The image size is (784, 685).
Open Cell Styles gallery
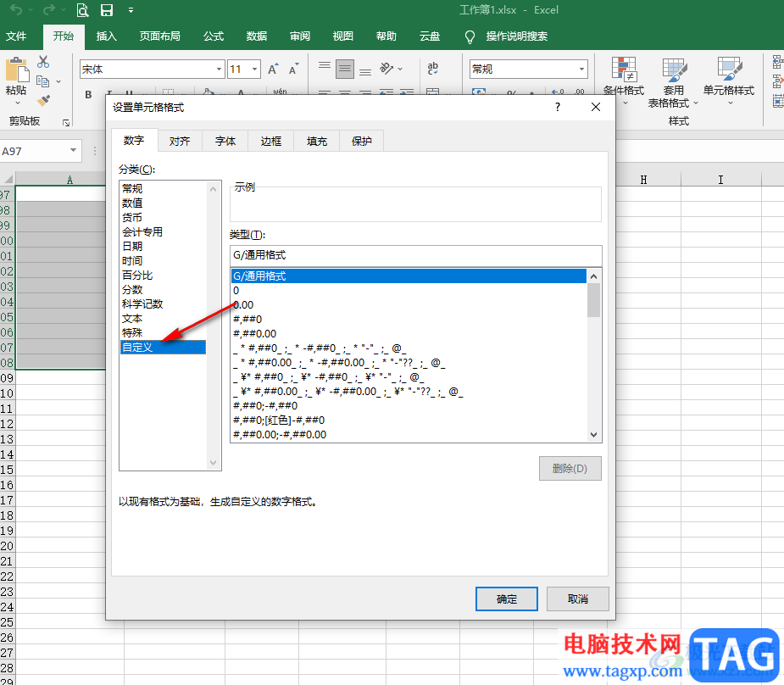(729, 81)
